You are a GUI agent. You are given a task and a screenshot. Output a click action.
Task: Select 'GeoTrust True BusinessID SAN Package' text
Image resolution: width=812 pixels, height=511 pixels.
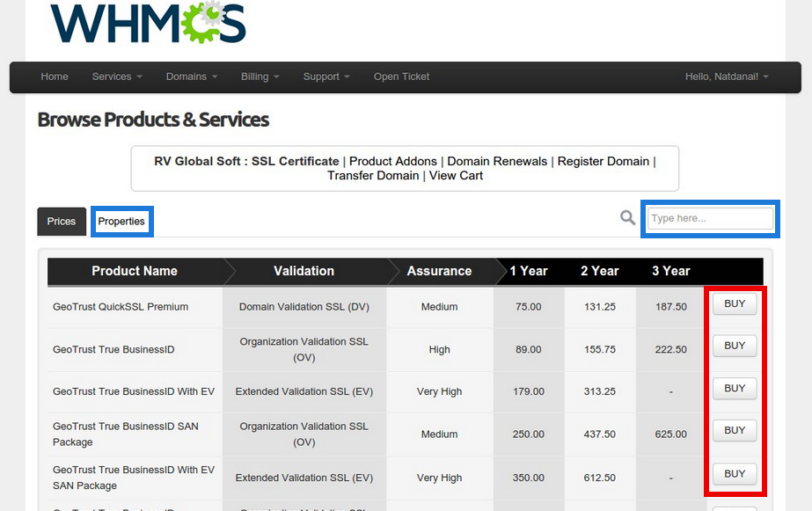pos(125,434)
